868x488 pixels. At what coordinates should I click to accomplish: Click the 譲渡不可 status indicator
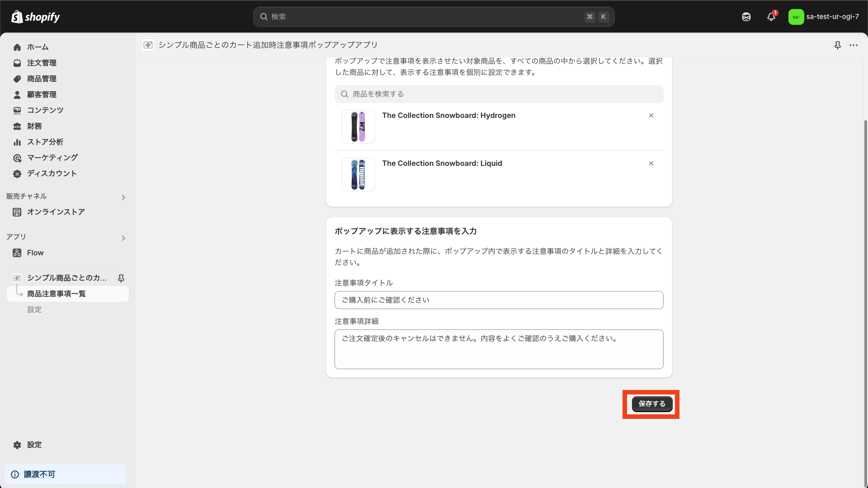(x=40, y=474)
